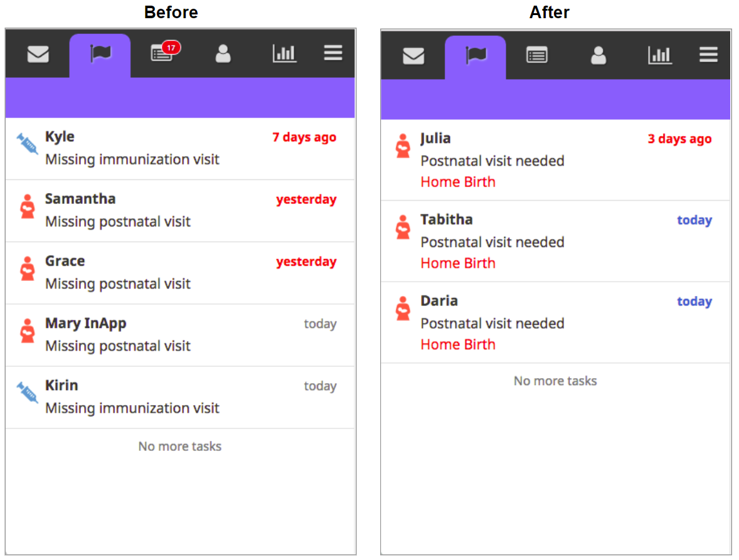Open Julia's postnatal visit needed task

pyautogui.click(x=555, y=160)
